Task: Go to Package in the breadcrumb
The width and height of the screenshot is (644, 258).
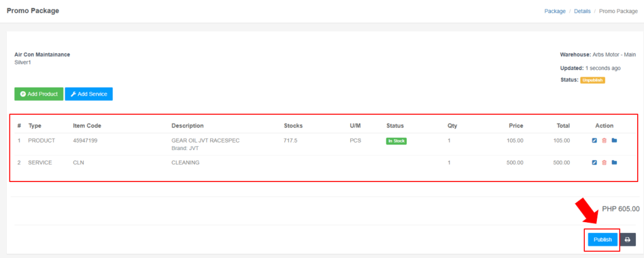Action: coord(555,11)
